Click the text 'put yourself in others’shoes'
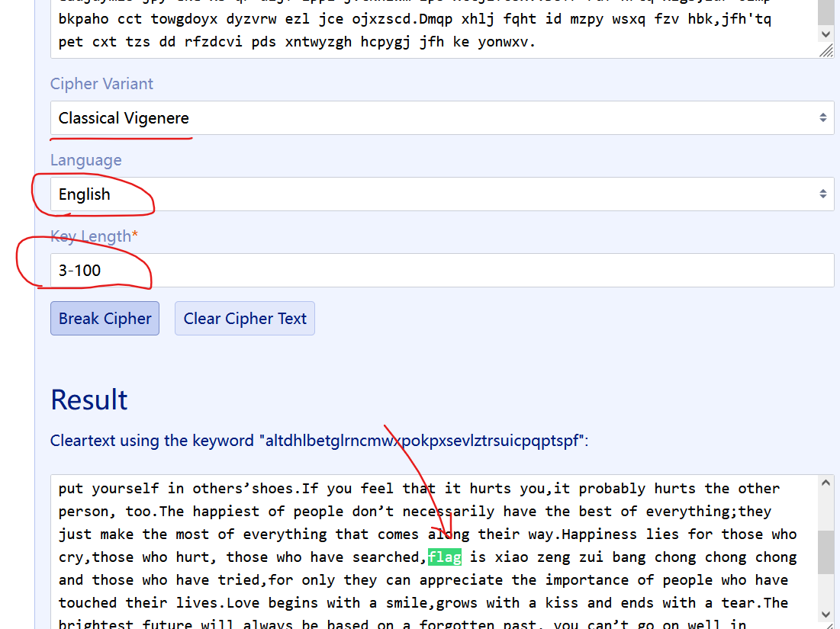This screenshot has width=840, height=629. click(x=175, y=489)
